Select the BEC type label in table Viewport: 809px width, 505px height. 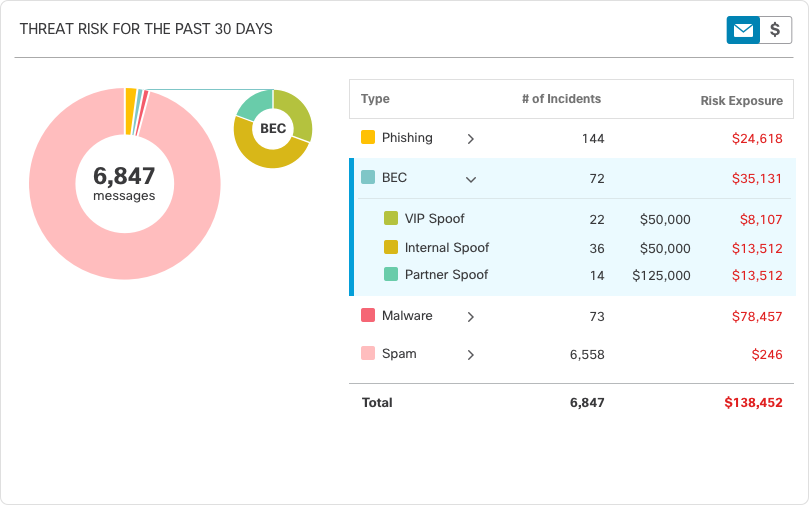(x=394, y=178)
